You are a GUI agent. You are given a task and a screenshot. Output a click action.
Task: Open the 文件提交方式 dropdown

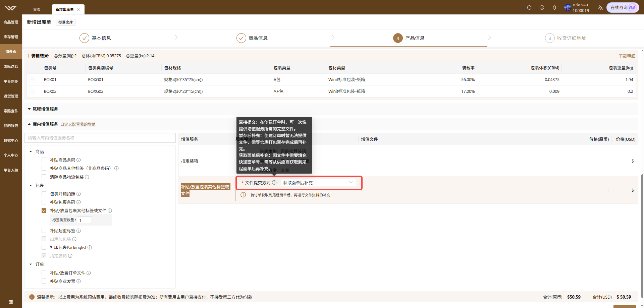coord(318,183)
